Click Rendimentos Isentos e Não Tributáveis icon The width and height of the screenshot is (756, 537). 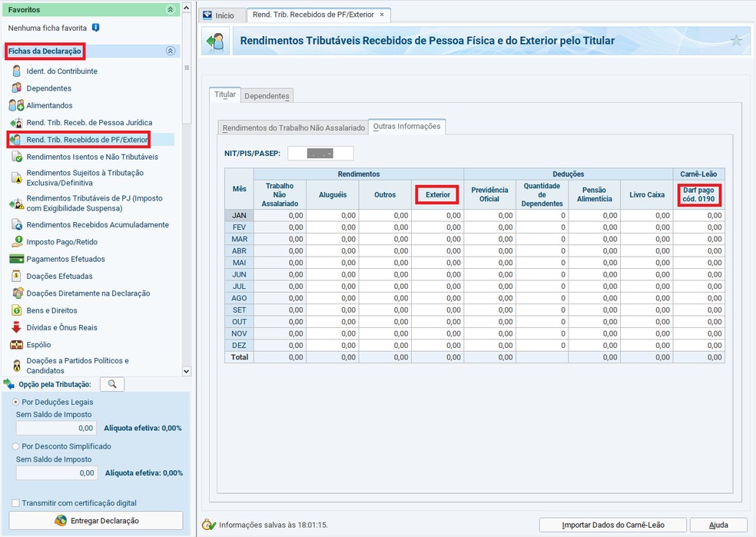16,157
